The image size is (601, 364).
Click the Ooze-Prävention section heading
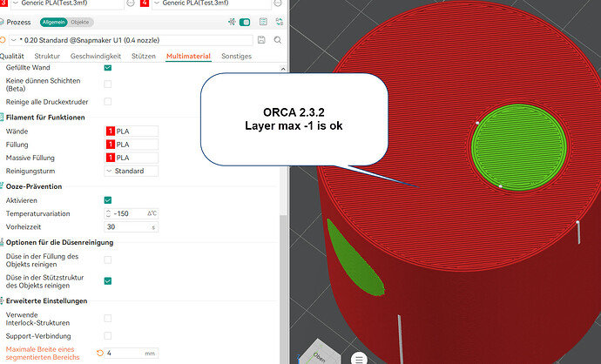pos(34,186)
